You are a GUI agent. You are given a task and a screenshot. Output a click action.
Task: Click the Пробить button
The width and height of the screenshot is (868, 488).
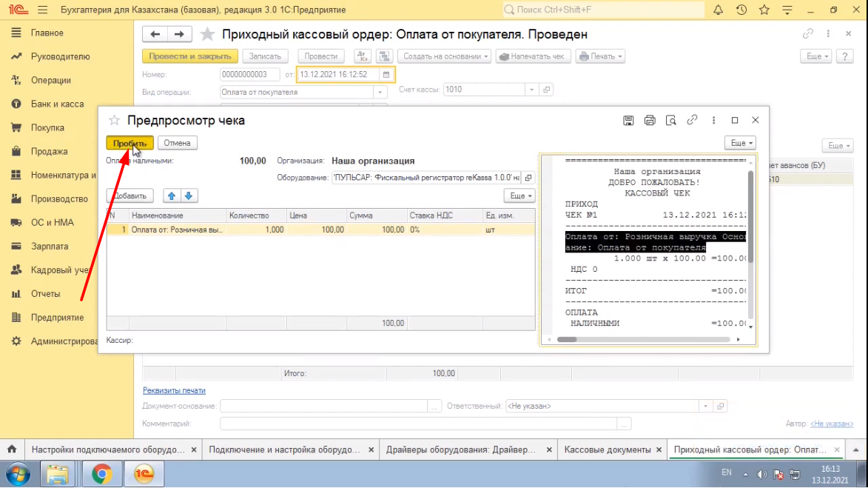pyautogui.click(x=129, y=143)
